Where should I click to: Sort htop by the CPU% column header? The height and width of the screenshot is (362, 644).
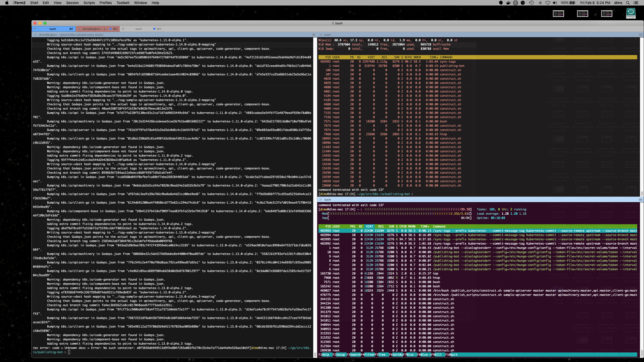[403, 227]
